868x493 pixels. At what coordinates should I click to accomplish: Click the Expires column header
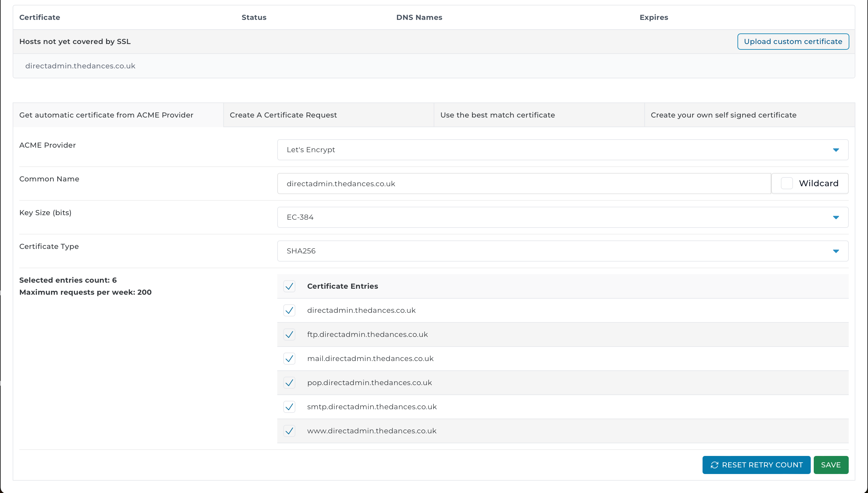point(654,17)
